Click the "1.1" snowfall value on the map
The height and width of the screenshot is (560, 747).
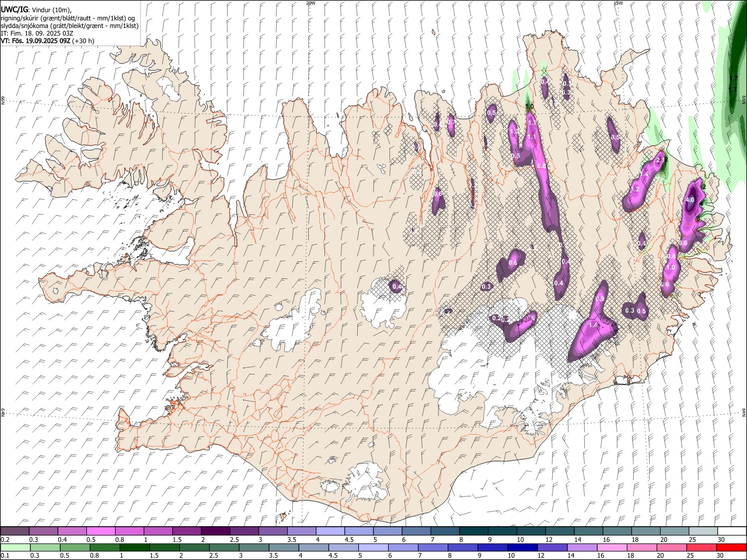tap(532, 136)
